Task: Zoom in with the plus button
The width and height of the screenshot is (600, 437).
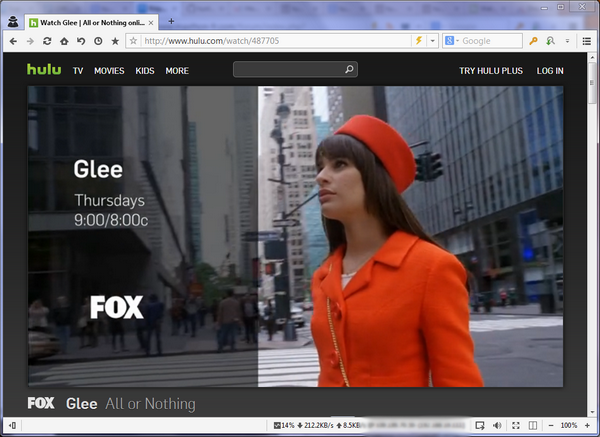Action: click(587, 425)
